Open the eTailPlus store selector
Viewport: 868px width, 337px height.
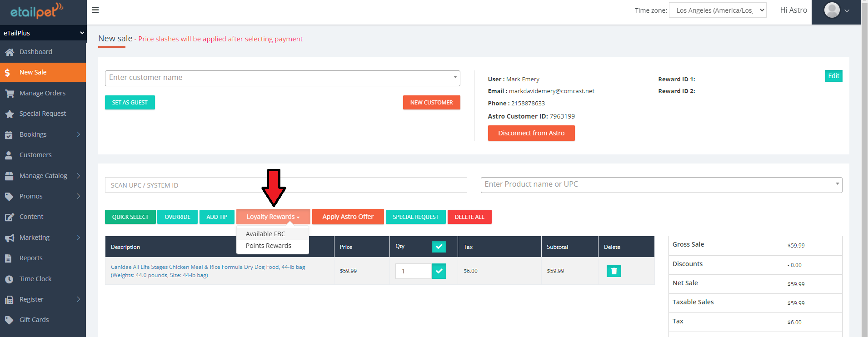pos(43,33)
